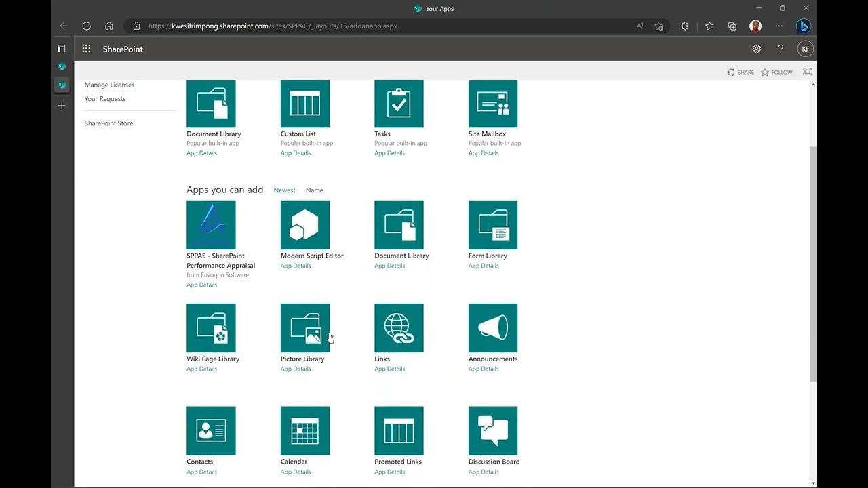Add Document Library tile under Apps you can add

(399, 225)
